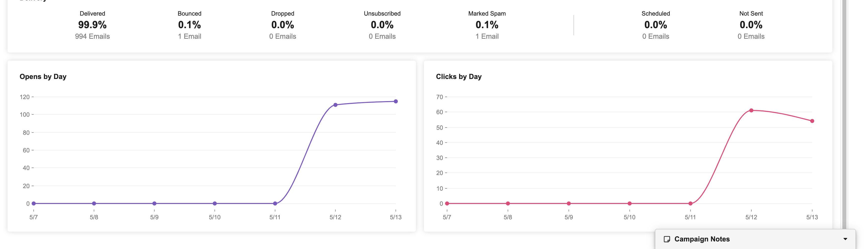This screenshot has height=249, width=868.
Task: Click the 5/12 peak point on Clicks chart
Action: click(x=751, y=111)
